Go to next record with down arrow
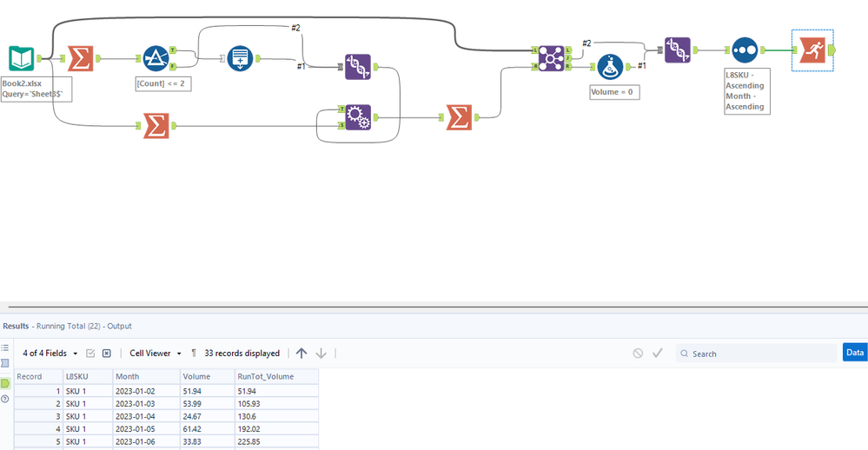868x450 pixels. click(x=321, y=353)
